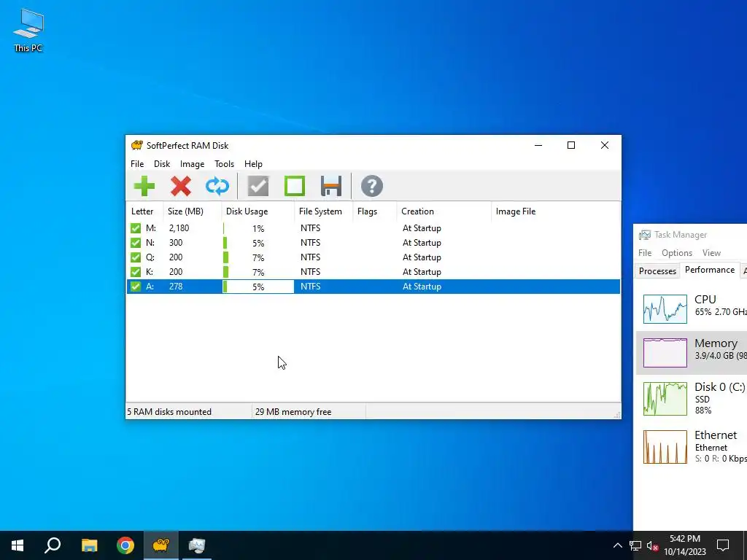
Task: Click the question mark Help icon
Action: 372,186
